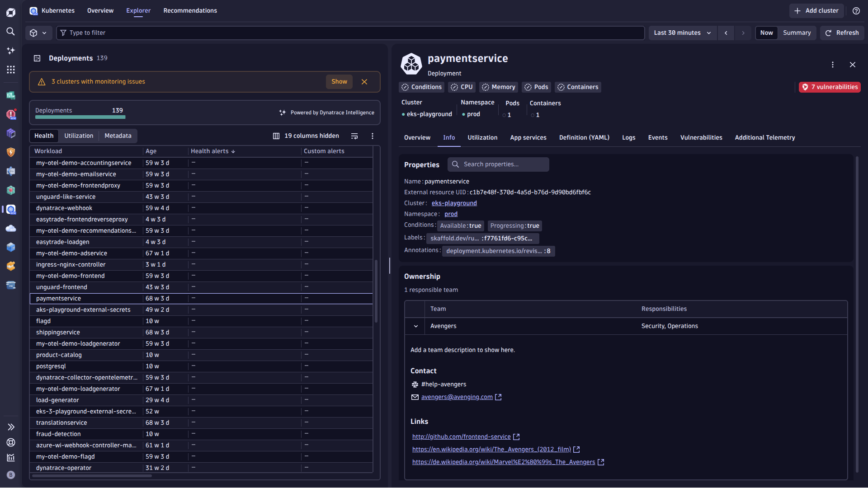
Task: Open the Utilization tab for paymentservice
Action: 482,137
